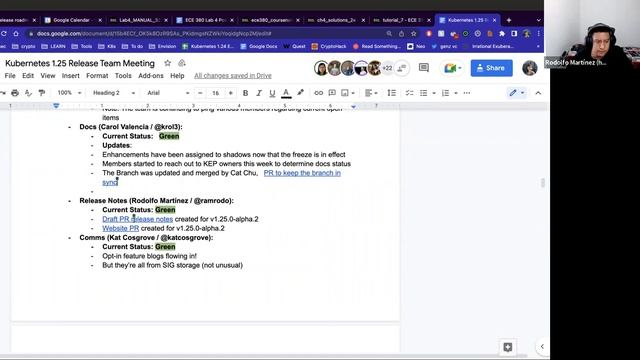Open the Format menu

(x=97, y=76)
